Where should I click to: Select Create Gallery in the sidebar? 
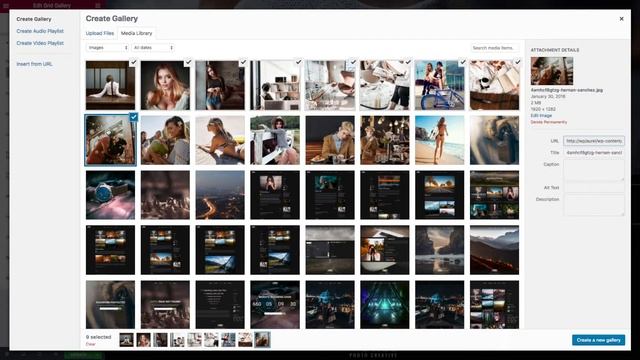coord(34,19)
